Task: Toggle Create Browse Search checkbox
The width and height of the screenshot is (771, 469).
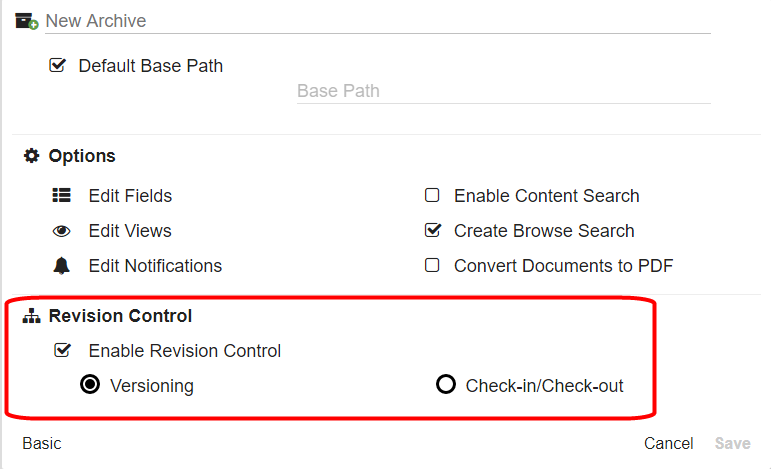Action: coord(433,231)
